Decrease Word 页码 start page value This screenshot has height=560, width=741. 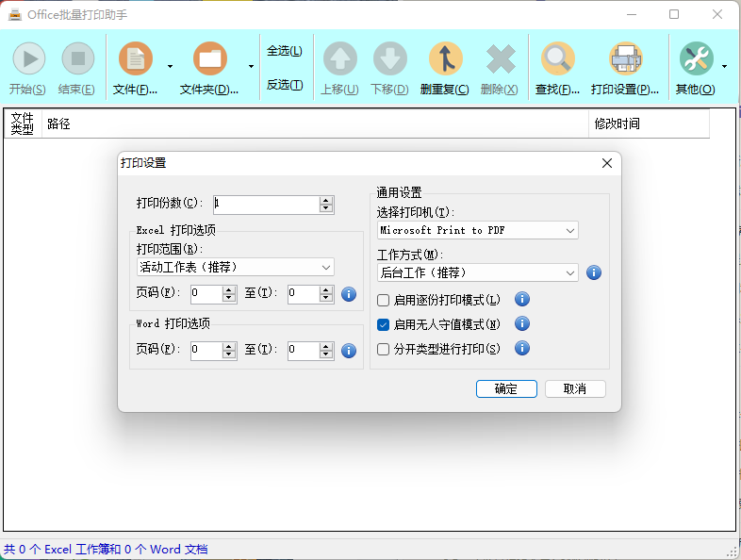point(229,354)
